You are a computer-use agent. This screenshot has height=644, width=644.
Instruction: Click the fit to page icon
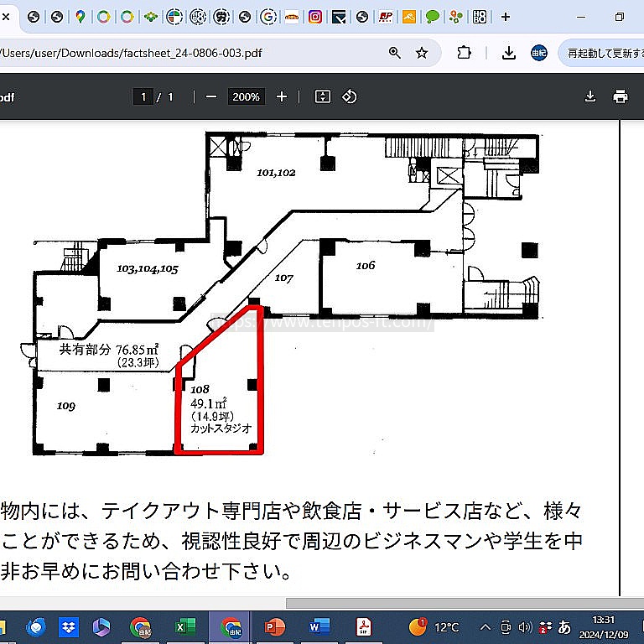[x=323, y=97]
